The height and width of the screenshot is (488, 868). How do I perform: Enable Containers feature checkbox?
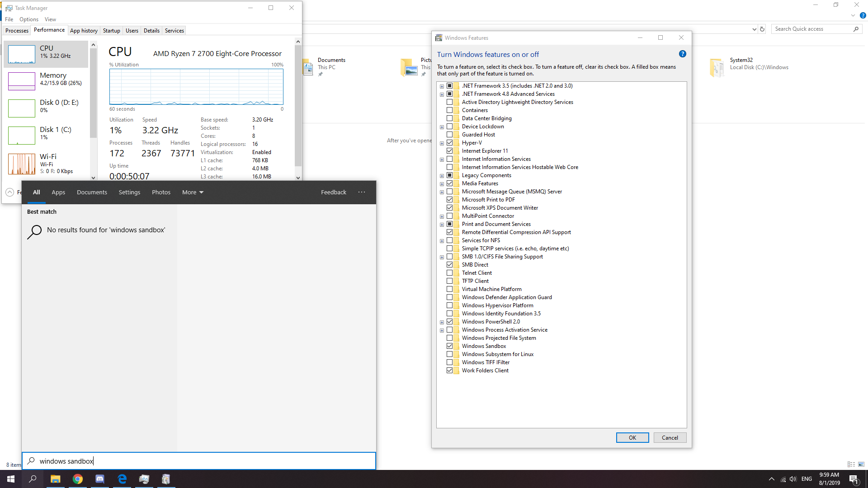pos(449,110)
